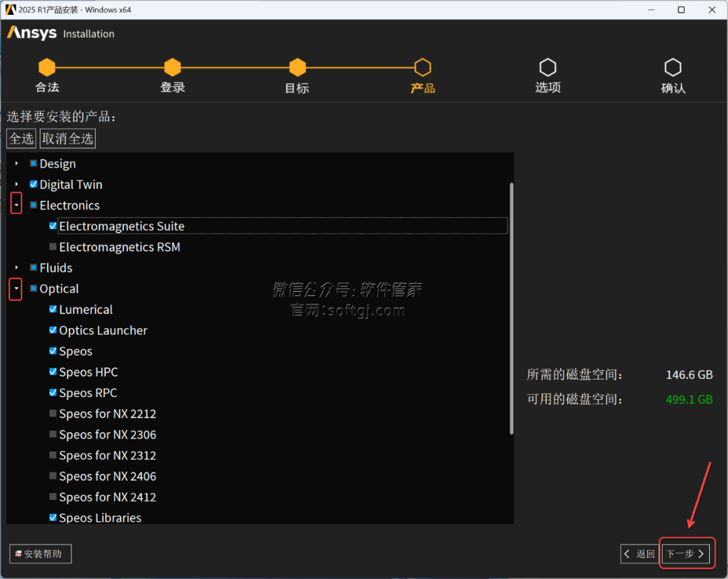Click the 选项 step hexagon

tap(548, 67)
